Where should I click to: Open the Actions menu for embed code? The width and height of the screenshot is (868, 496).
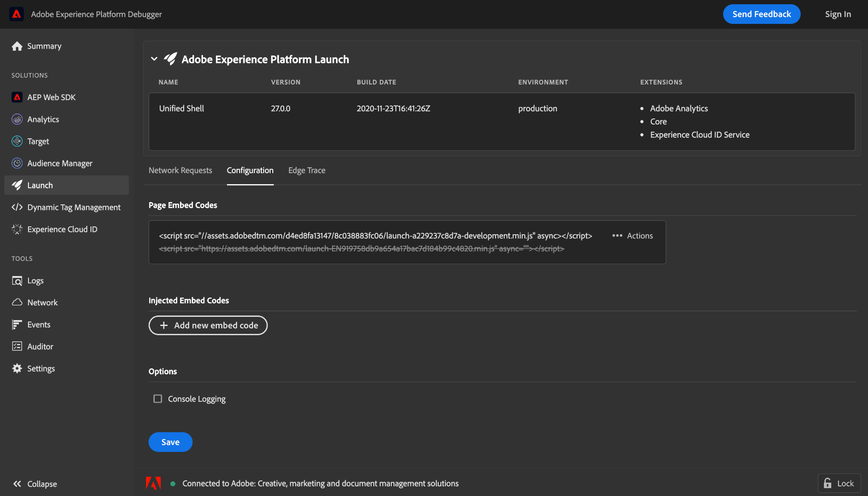[632, 236]
